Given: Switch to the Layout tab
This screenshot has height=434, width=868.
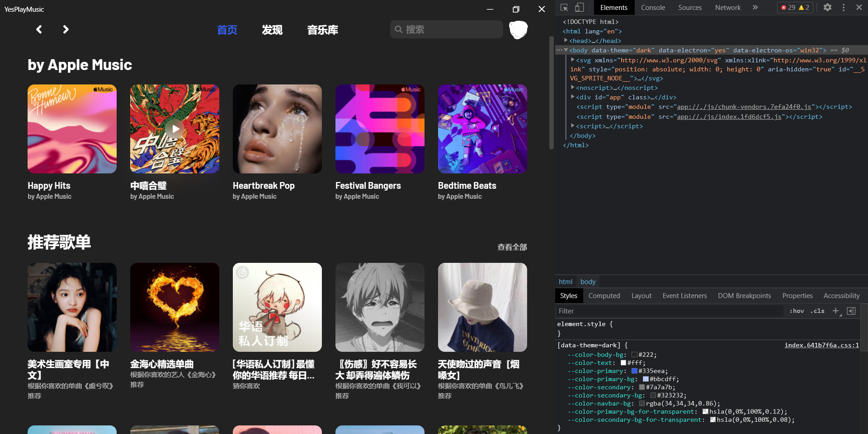Looking at the screenshot, I should point(641,296).
